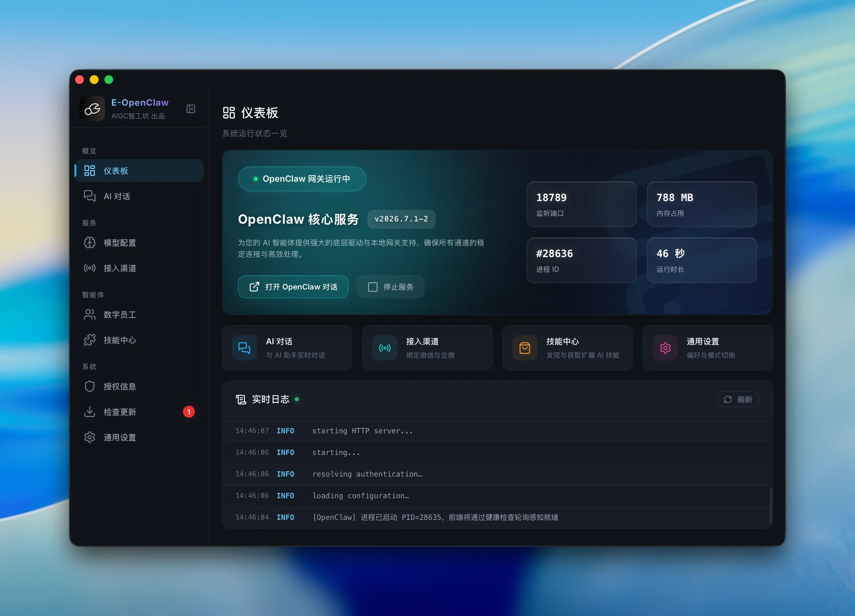Click the 授权信息 shield icon
This screenshot has width=855, height=616.
point(89,386)
